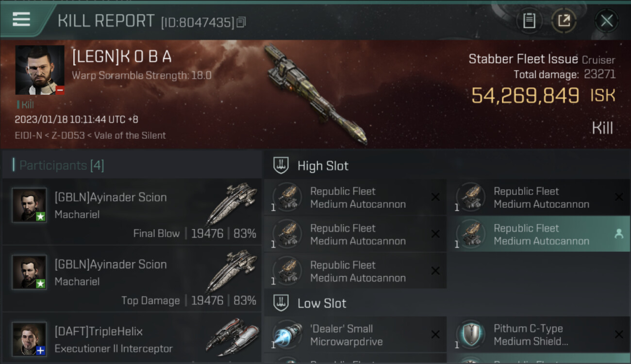The height and width of the screenshot is (364, 631).
Task: Copy the kill report ID
Action: point(241,22)
